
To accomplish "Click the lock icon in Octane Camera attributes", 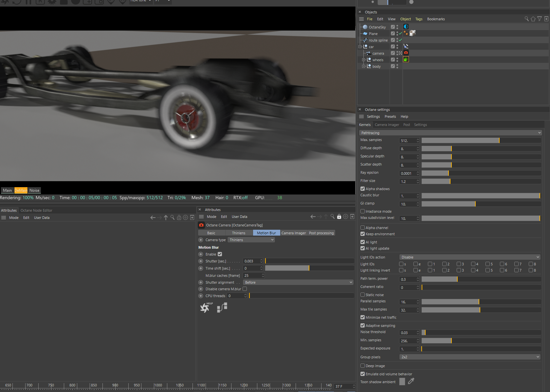I will (339, 217).
